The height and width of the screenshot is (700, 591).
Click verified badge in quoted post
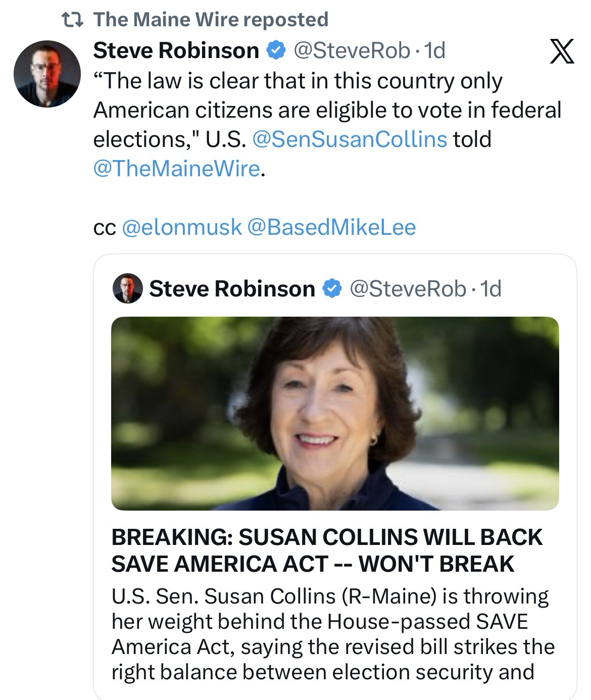[x=330, y=289]
